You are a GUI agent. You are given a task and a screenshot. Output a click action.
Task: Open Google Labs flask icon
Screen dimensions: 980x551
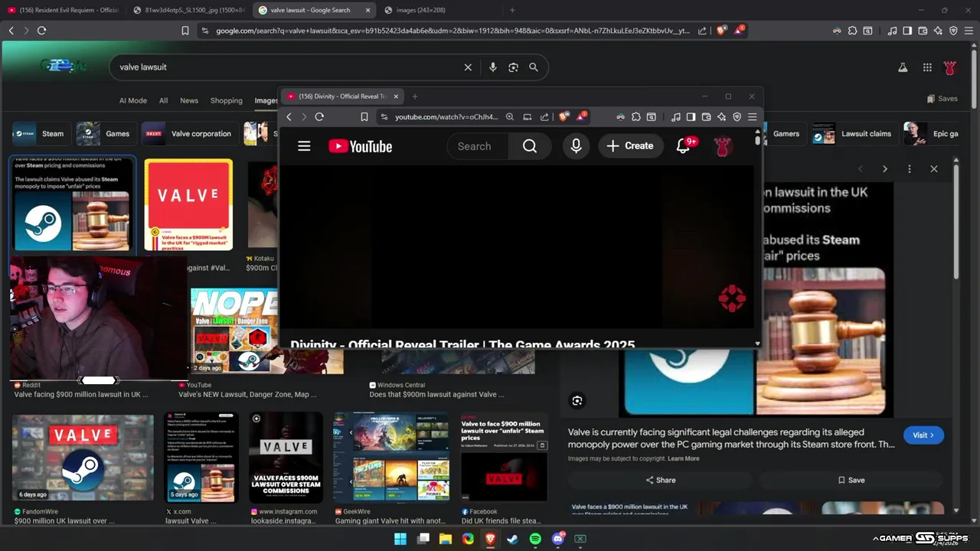coord(903,67)
